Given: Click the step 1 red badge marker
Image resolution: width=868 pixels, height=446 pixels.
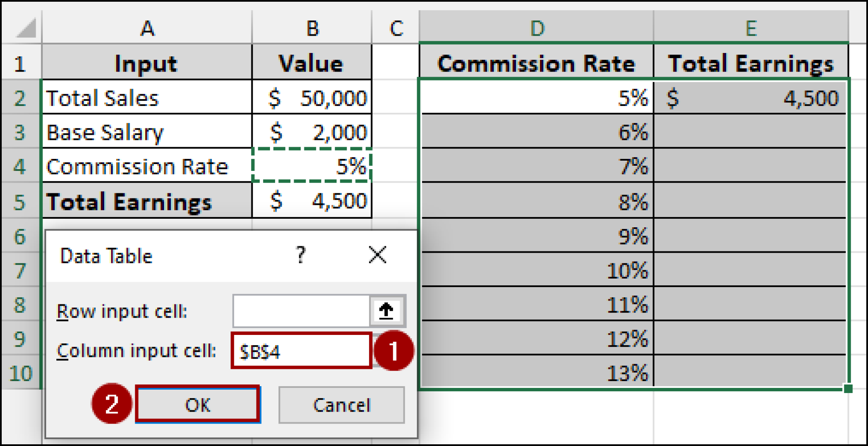Looking at the screenshot, I should point(396,351).
